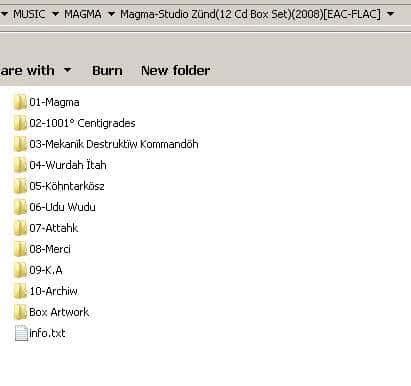Expand the dropdown arrow after MUSIC
Image resolution: width=411 pixels, height=386 pixels.
56,14
